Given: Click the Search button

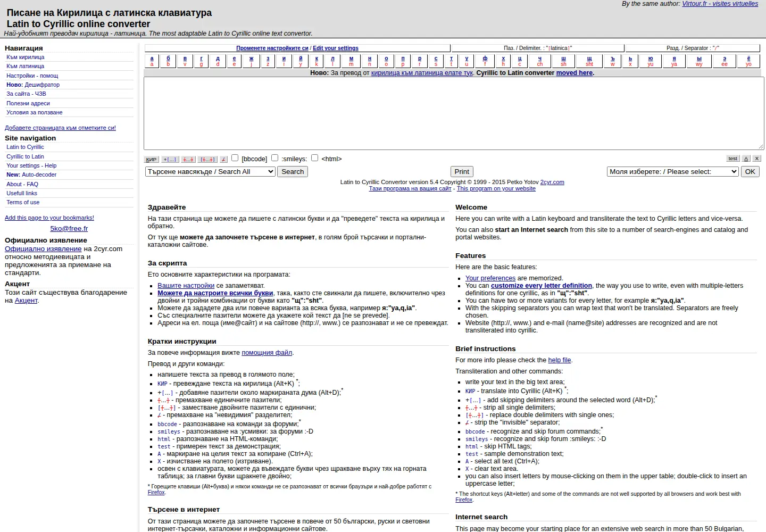Looking at the screenshot, I should 293,171.
